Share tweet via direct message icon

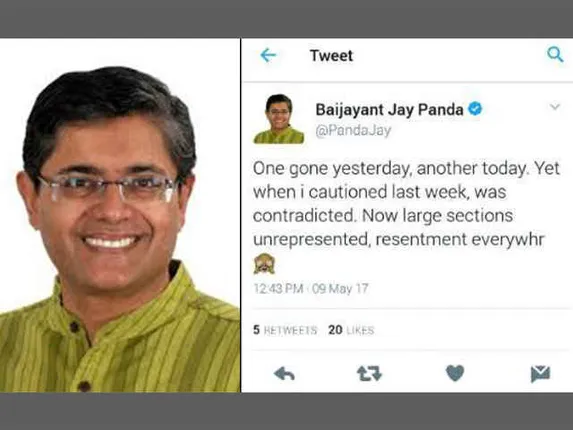tap(540, 374)
